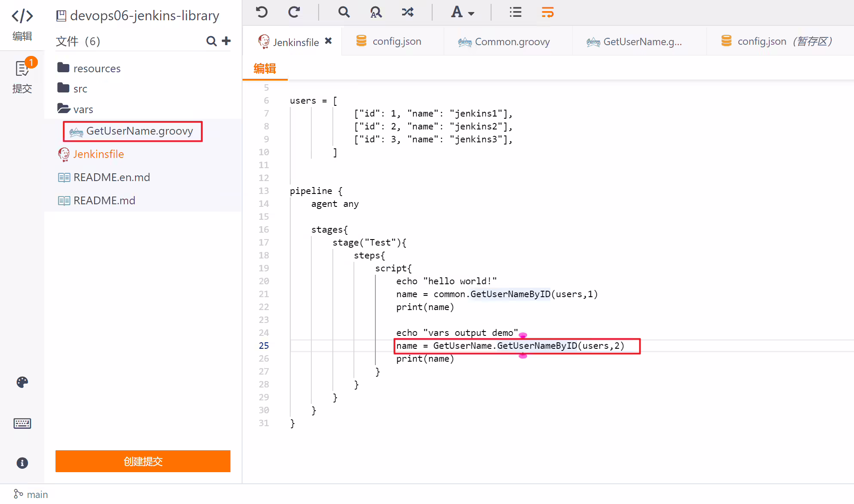
Task: Collapse the vars folder
Action: pos(75,109)
